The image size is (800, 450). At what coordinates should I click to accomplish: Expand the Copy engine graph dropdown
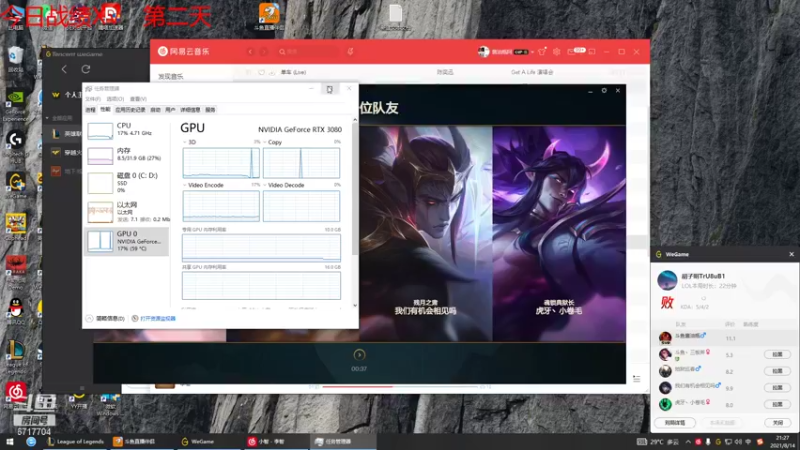click(265, 142)
